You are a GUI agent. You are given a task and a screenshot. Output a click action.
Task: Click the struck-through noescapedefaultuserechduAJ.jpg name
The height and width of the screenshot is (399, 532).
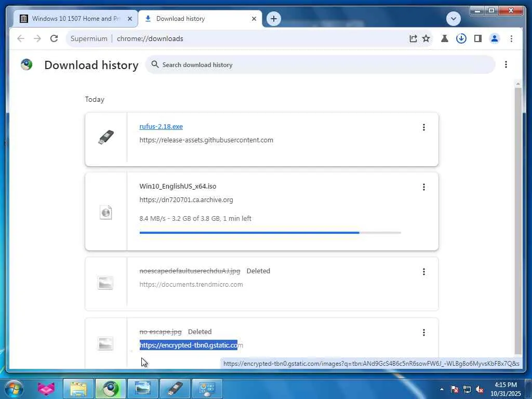click(190, 271)
